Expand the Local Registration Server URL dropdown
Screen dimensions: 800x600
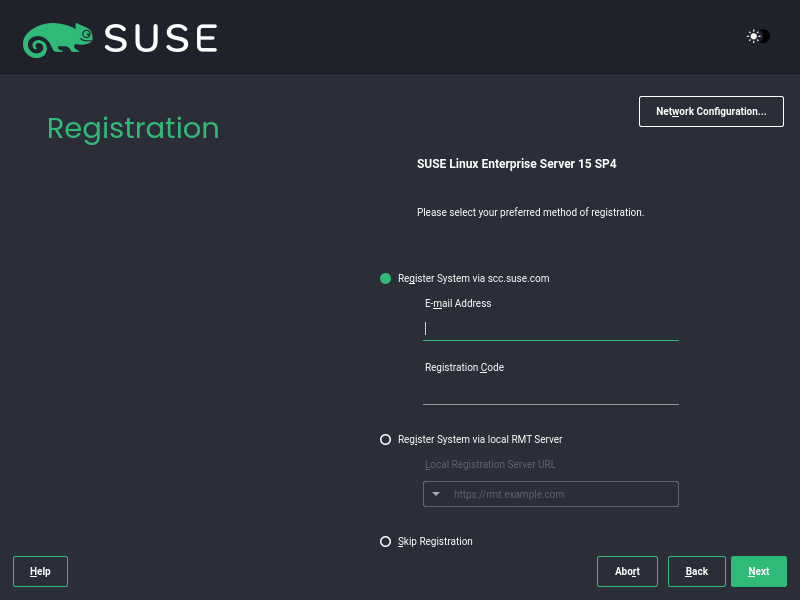436,494
